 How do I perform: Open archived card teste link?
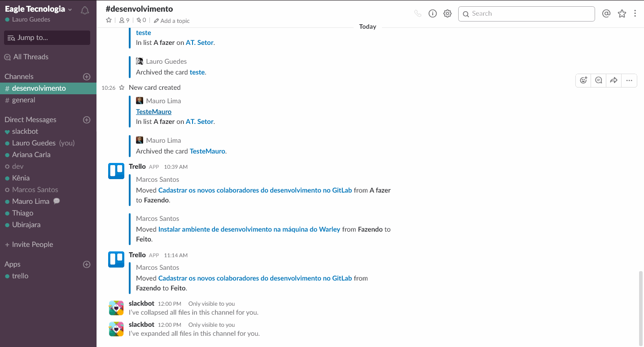coord(197,72)
